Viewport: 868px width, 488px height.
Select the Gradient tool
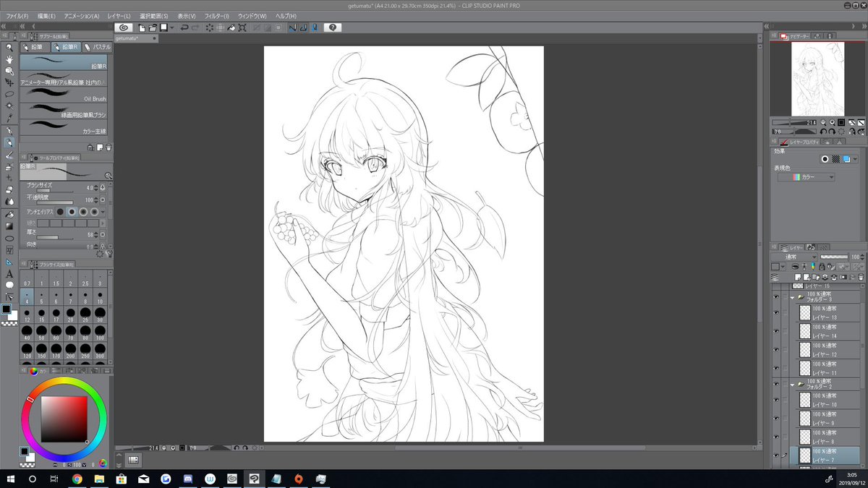9,226
